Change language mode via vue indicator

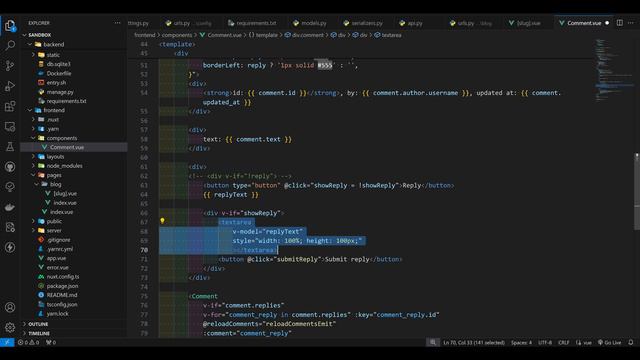584,342
